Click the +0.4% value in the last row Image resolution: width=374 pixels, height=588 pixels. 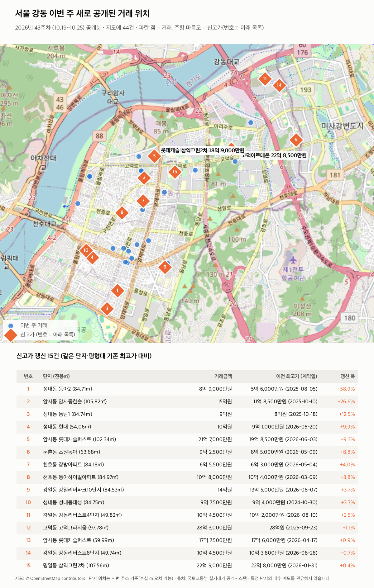pos(347,566)
